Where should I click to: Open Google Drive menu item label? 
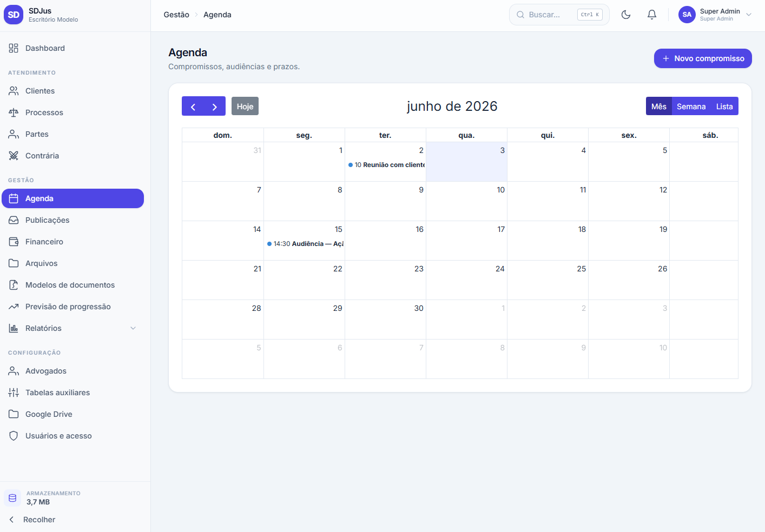coord(49,414)
